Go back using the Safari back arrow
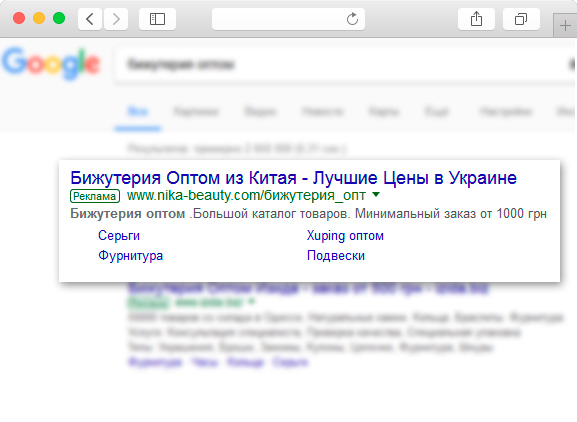 tap(90, 19)
